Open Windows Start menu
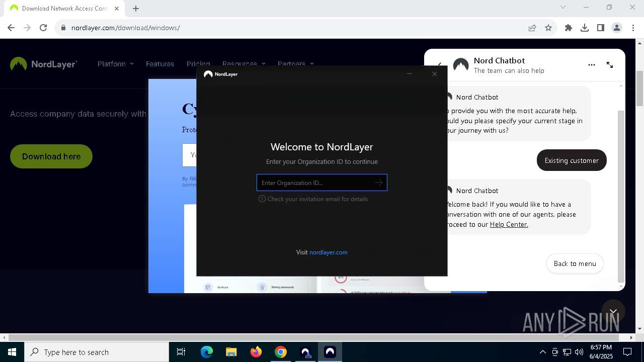This screenshot has height=362, width=644. click(12, 352)
